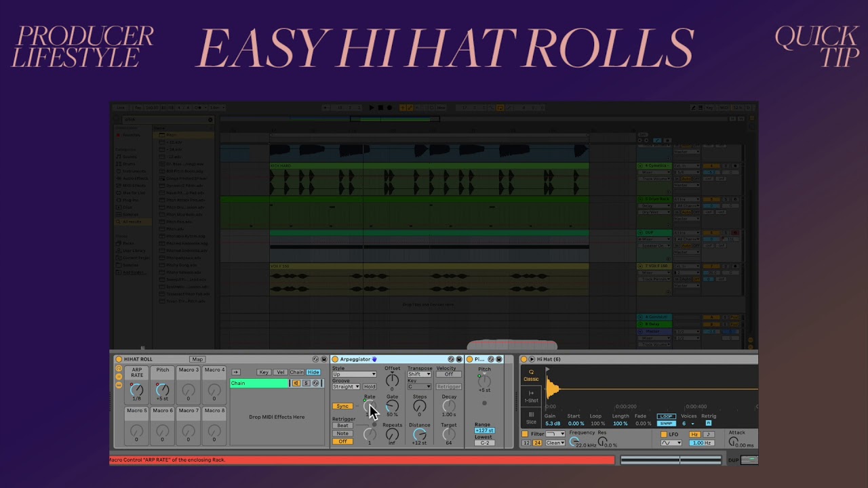This screenshot has width=868, height=488.
Task: Toggle the Arpeggiator Sync button
Action: (342, 406)
